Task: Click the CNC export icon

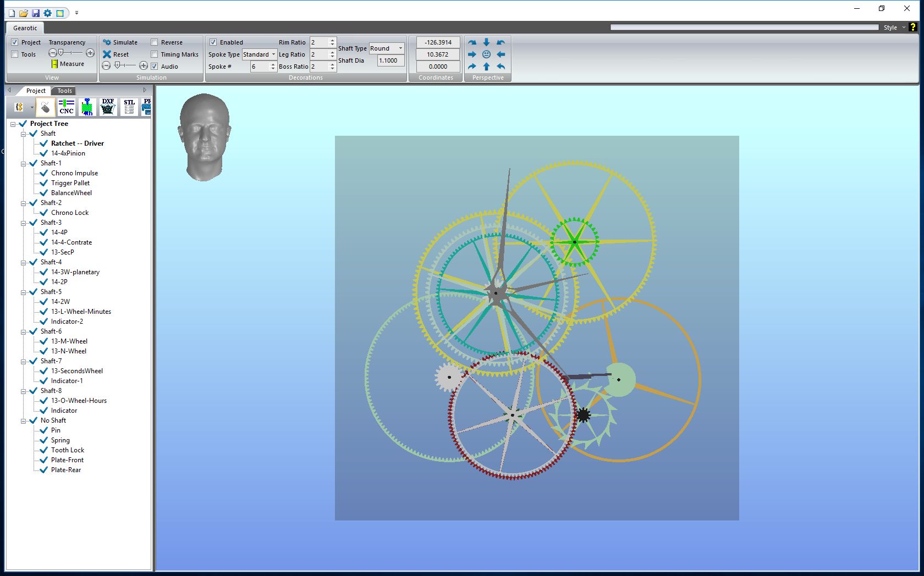Action: tap(67, 107)
